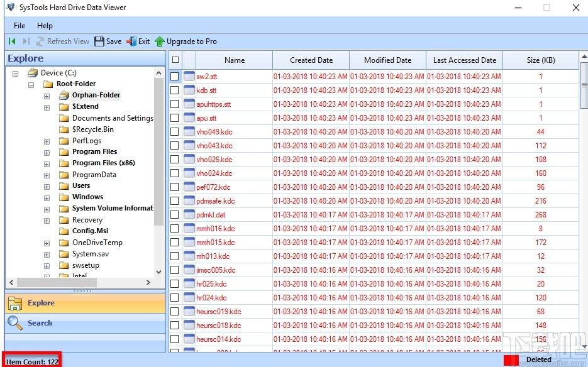
Task: Switch to the Explore pane tab
Action: 85,303
